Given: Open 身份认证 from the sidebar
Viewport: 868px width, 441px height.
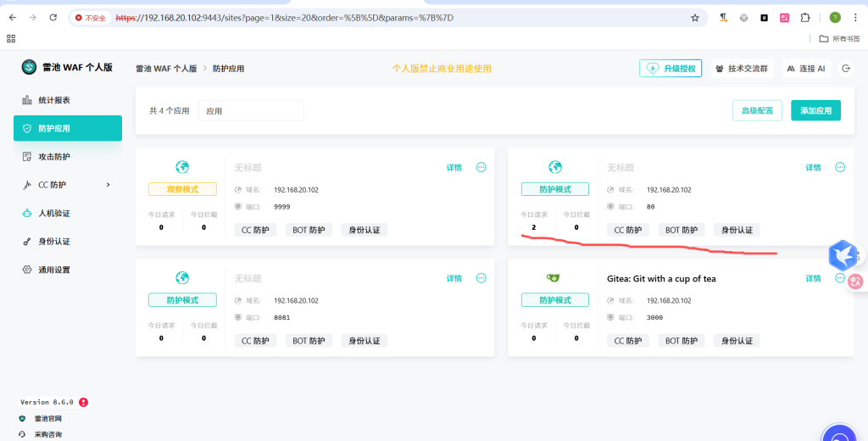Looking at the screenshot, I should [x=53, y=242].
